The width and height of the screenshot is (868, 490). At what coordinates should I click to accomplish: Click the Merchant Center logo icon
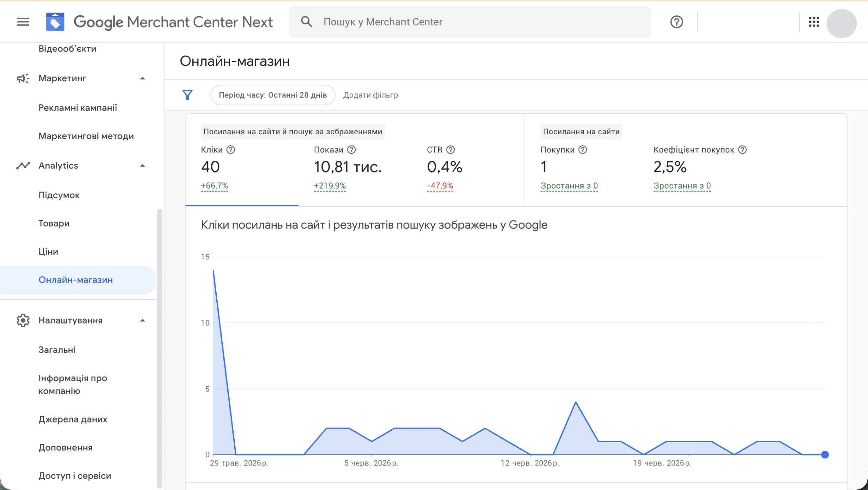pyautogui.click(x=55, y=22)
